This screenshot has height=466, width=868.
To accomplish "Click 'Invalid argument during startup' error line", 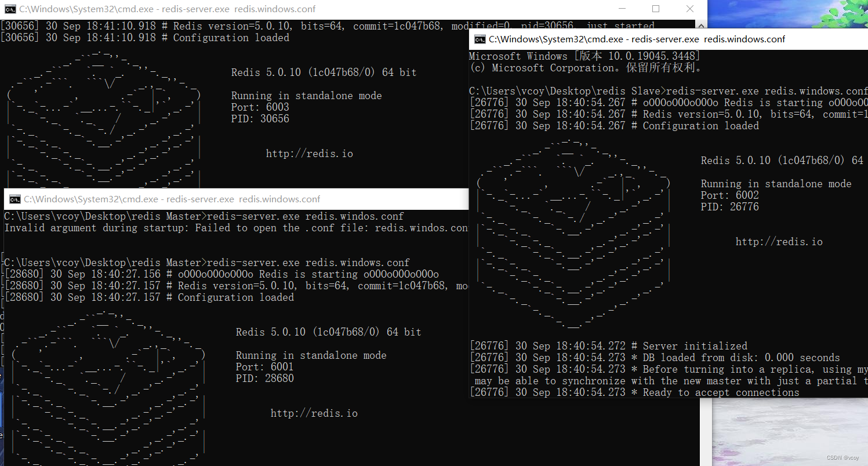I will (x=236, y=228).
